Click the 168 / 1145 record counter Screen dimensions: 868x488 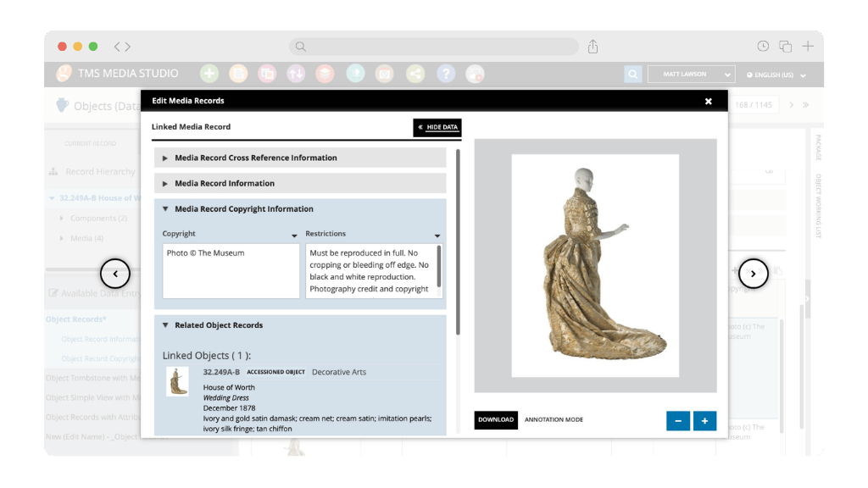tap(754, 104)
